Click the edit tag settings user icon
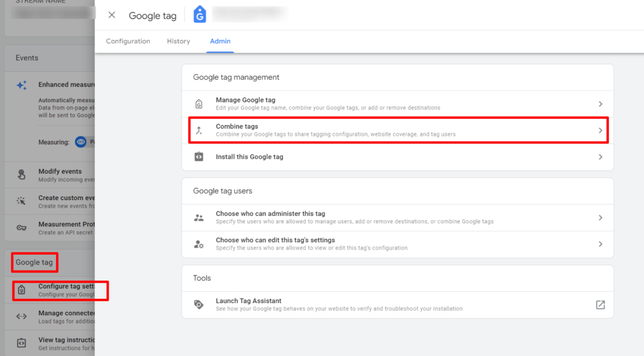This screenshot has height=356, width=644. 199,244
